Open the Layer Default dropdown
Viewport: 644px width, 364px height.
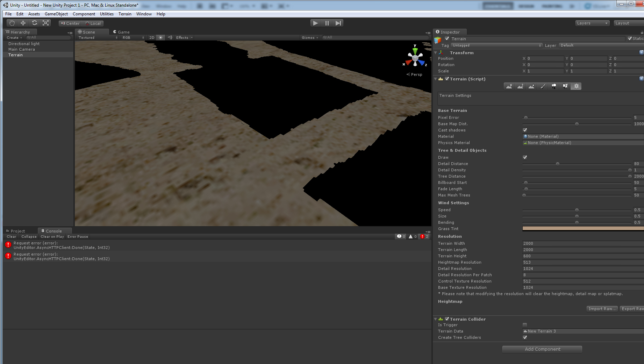click(601, 45)
